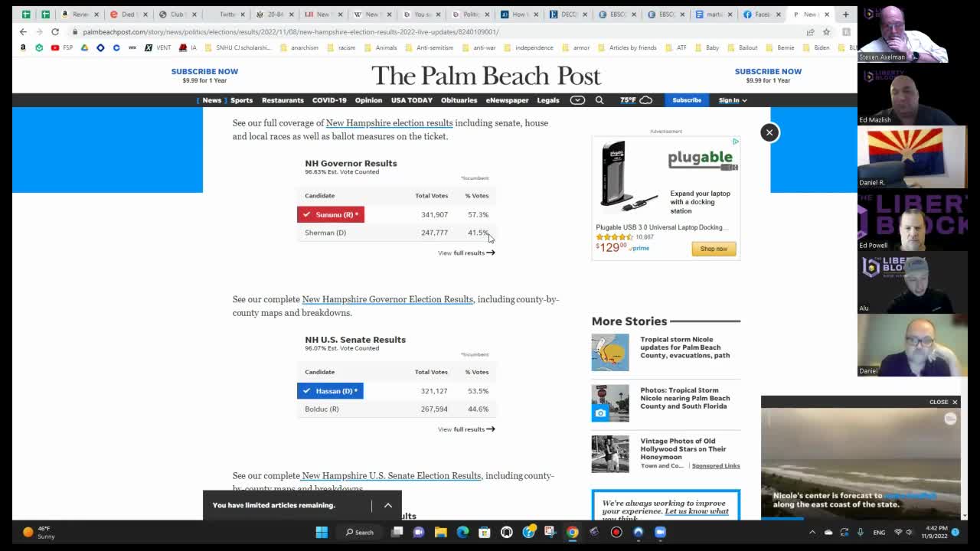
Task: Click the red record app in taskbar
Action: click(x=616, y=532)
